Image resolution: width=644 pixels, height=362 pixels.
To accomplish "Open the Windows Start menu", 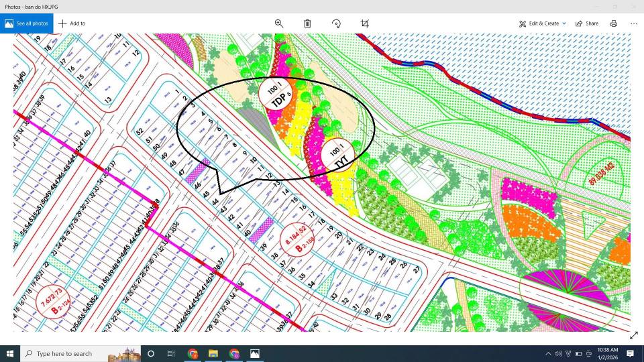I will point(11,353).
